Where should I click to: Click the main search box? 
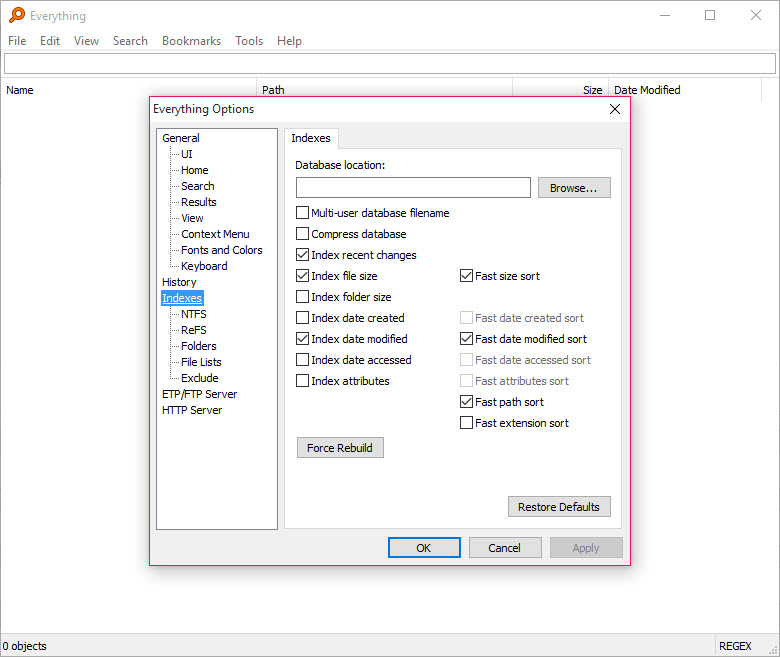(390, 64)
